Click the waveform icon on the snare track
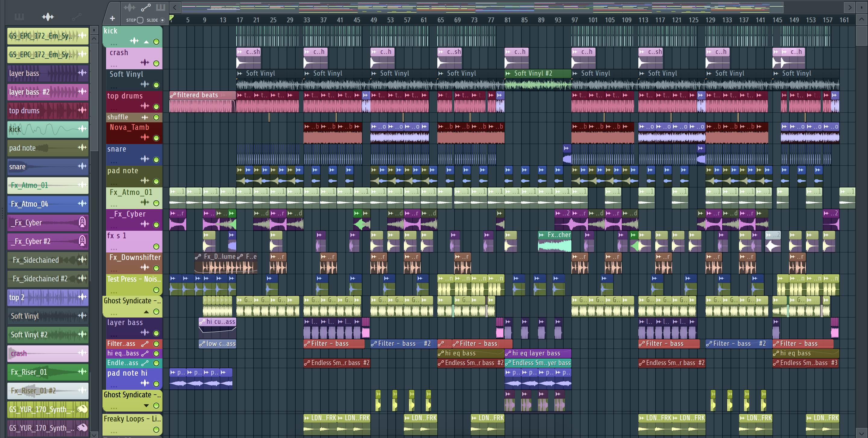 [x=145, y=159]
